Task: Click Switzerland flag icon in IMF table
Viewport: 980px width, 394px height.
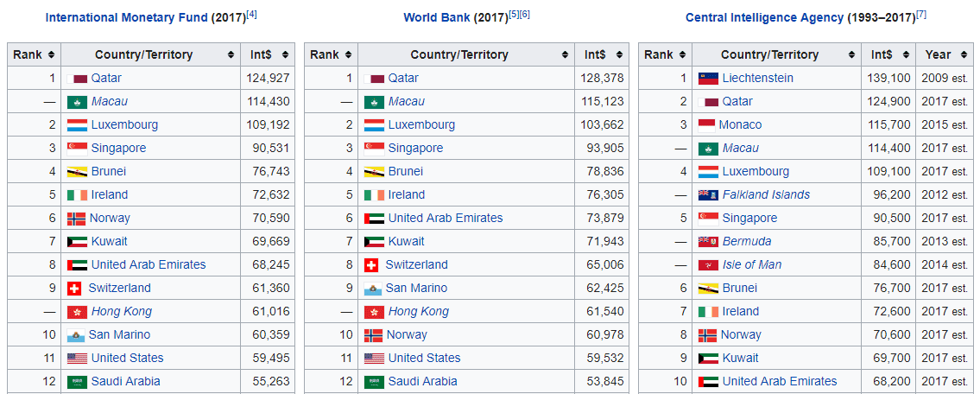Action: (74, 289)
